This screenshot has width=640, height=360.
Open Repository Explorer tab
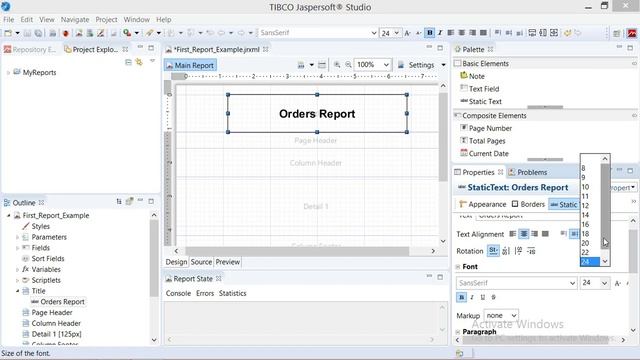click(30, 49)
